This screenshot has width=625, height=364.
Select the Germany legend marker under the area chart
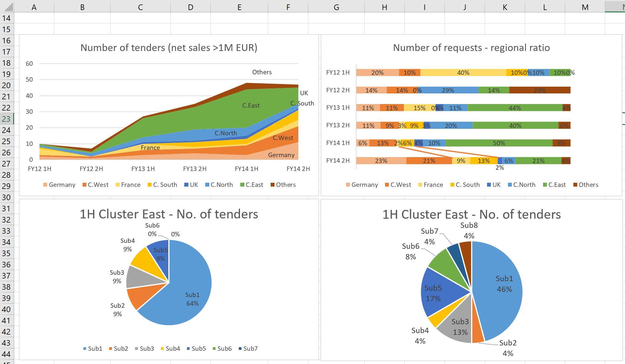coord(45,185)
